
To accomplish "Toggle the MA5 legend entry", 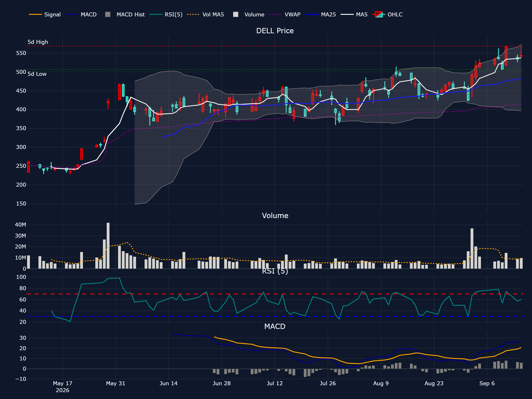I will (x=354, y=14).
